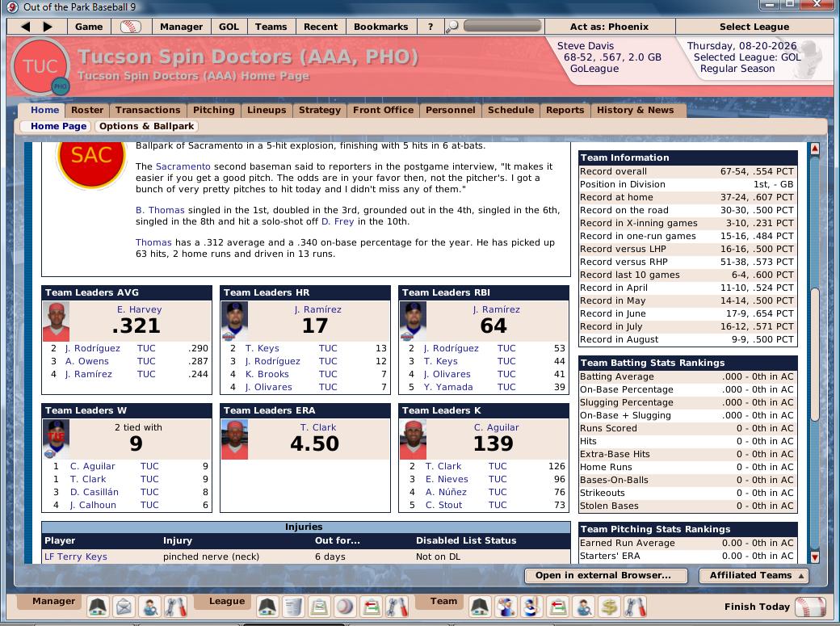Open the Act as: Phoenix dropdown
This screenshot has height=626, width=840.
[609, 27]
